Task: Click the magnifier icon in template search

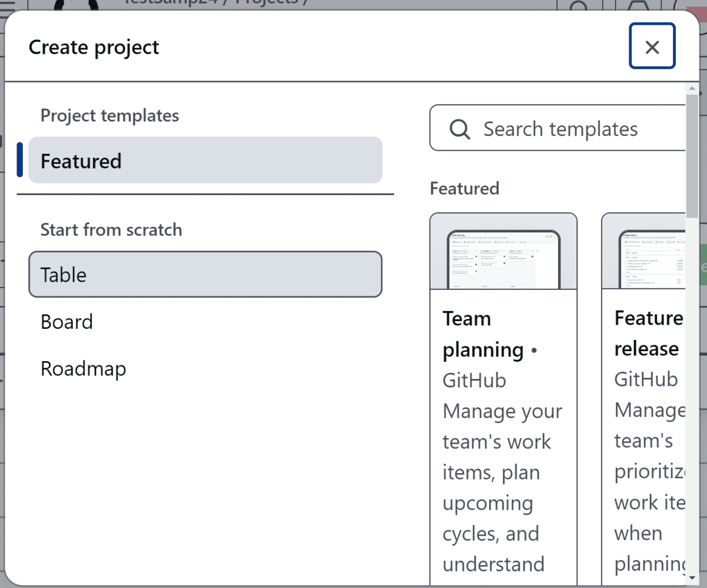Action: point(460,129)
